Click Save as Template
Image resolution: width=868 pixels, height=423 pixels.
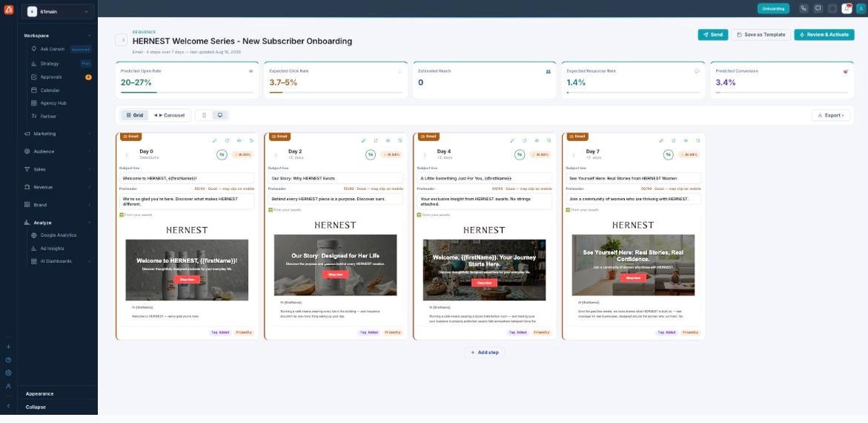761,34
